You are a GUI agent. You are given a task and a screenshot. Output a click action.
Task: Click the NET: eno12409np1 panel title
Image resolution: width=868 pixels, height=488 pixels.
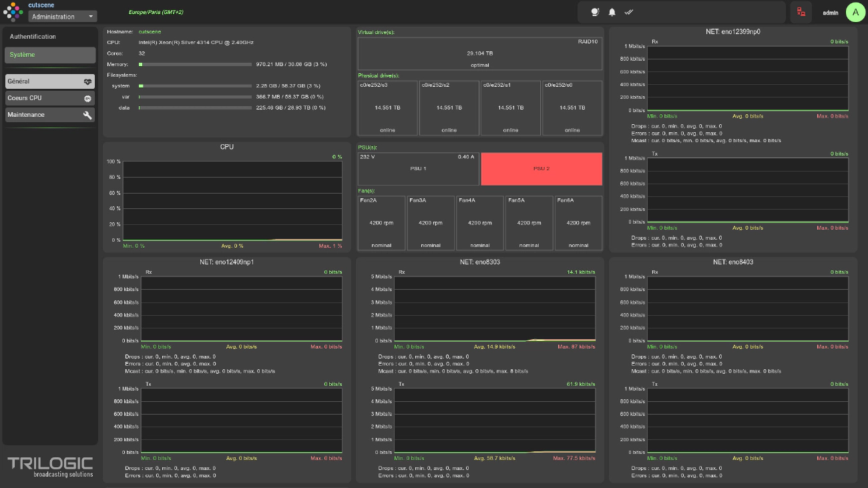227,262
